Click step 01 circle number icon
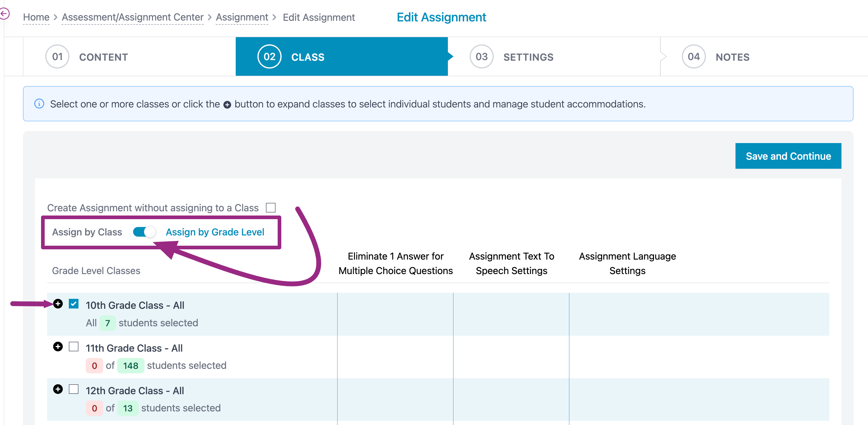 click(x=57, y=57)
